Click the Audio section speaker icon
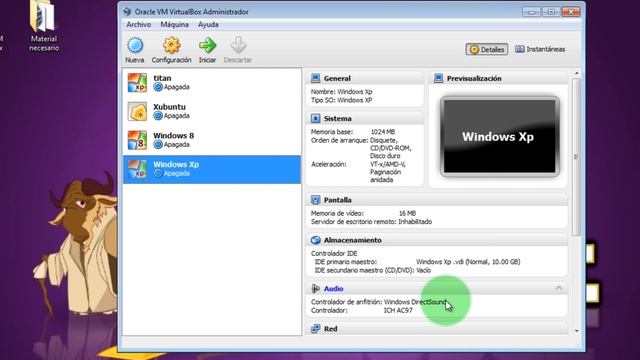The image size is (640, 360). [315, 289]
